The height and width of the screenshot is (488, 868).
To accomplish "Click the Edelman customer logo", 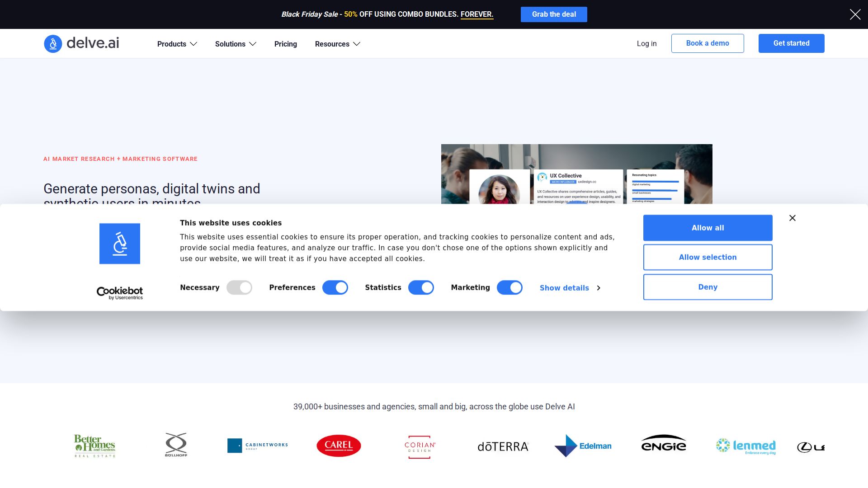I will (x=583, y=446).
